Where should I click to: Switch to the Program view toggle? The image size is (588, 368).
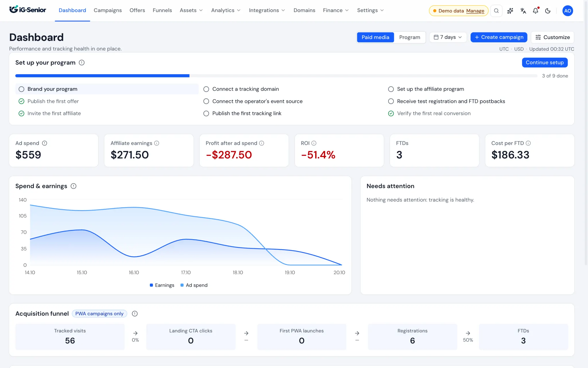point(409,37)
